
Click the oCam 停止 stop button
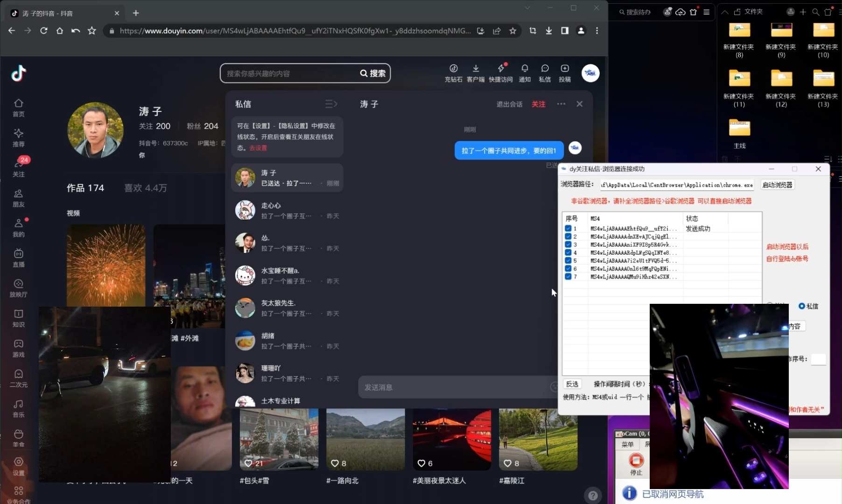636,464
